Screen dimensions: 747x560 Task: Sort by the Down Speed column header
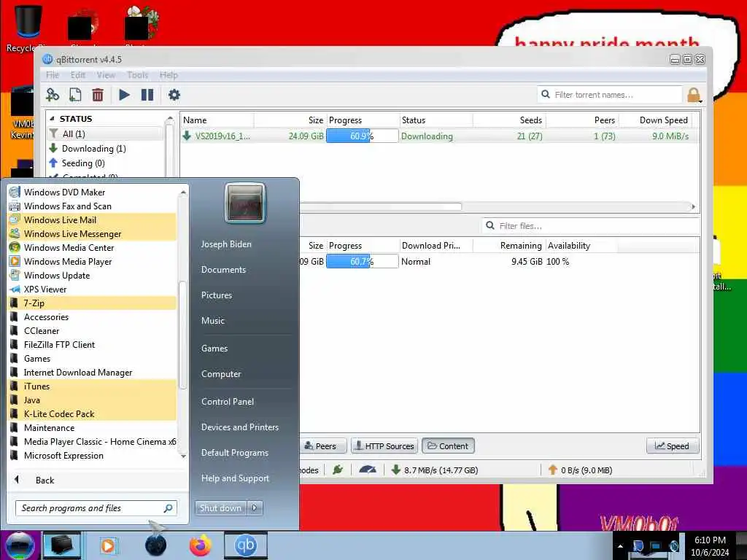click(654, 120)
